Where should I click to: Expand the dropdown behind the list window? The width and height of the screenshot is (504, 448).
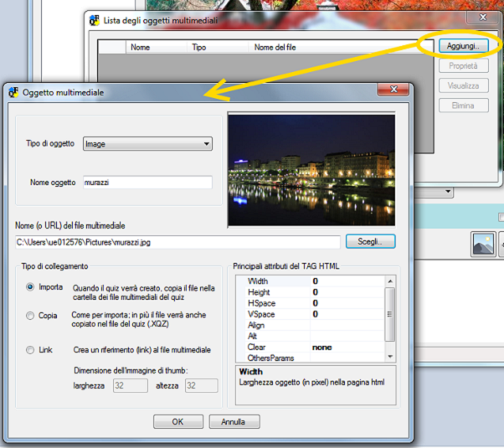click(449, 192)
